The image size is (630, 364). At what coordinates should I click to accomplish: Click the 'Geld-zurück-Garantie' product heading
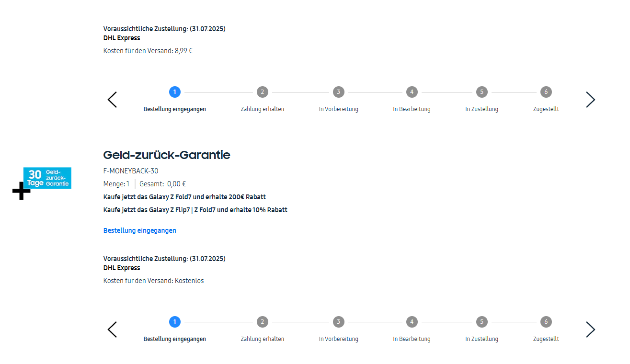point(167,155)
